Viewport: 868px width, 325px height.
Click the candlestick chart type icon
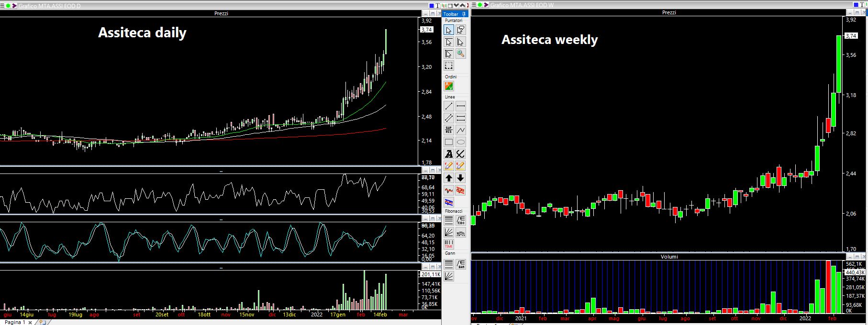(444, 6)
